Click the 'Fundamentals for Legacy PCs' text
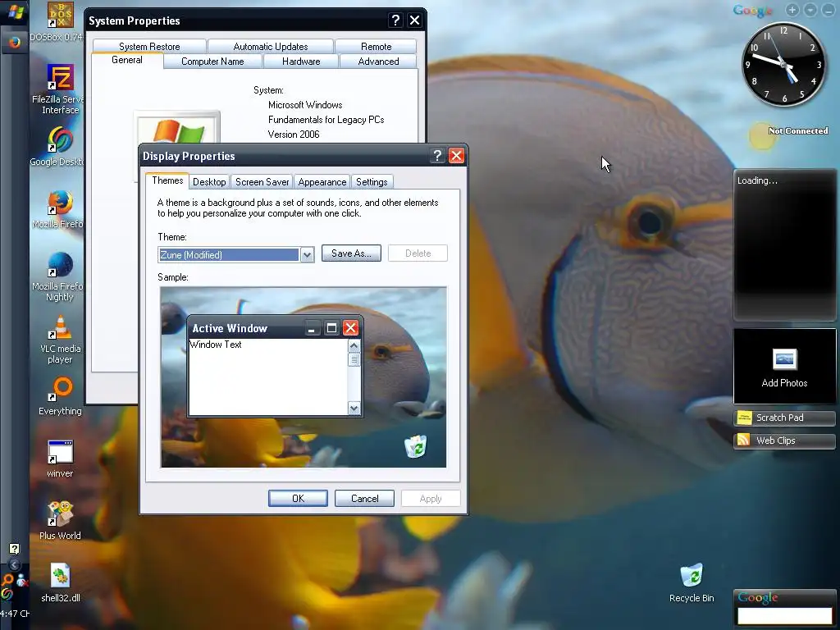840x630 pixels. [x=326, y=120]
